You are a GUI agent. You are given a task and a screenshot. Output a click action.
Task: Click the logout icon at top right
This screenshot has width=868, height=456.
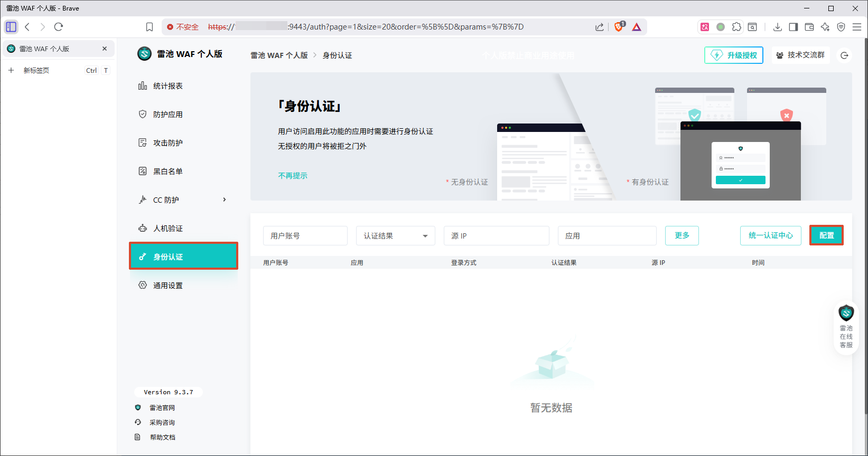(844, 55)
